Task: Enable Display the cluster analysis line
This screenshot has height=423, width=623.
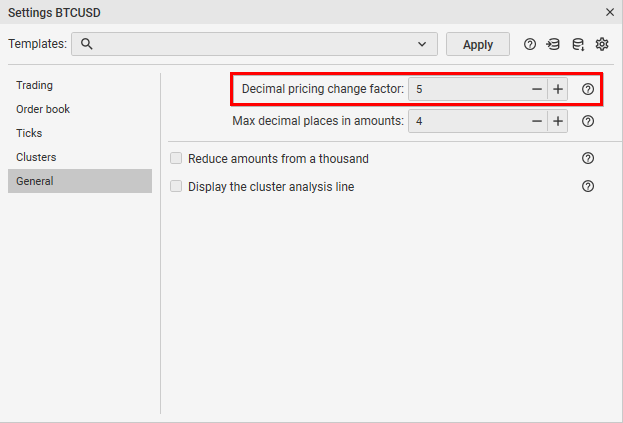Action: pyautogui.click(x=176, y=186)
